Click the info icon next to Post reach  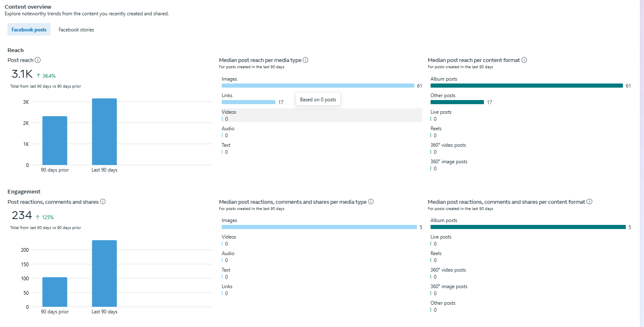(x=38, y=60)
